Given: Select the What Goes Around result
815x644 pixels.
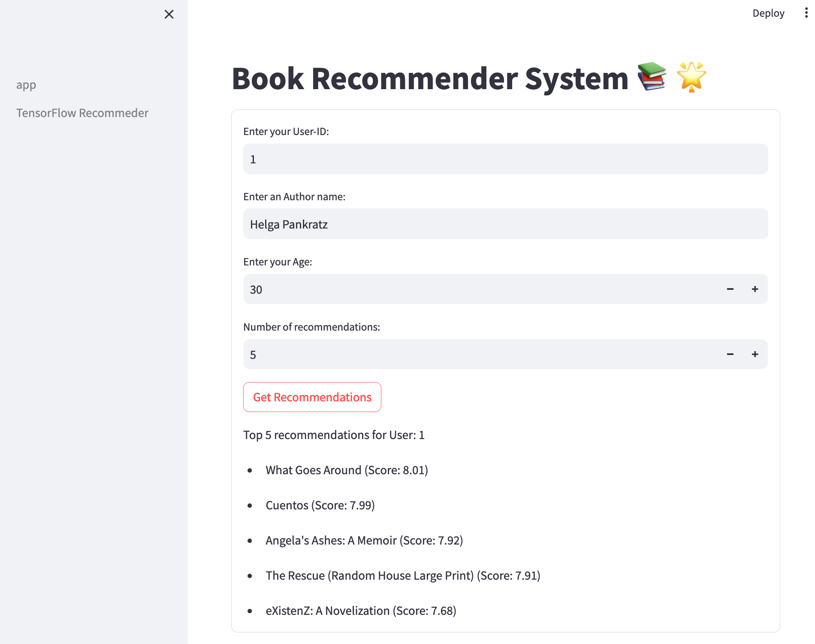Looking at the screenshot, I should click(x=347, y=470).
